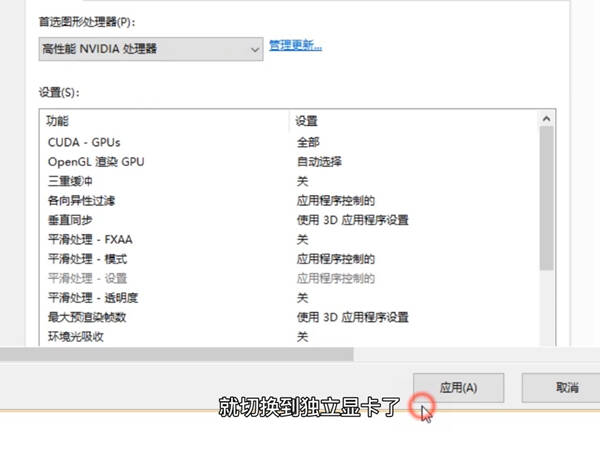The image size is (600, 450).
Task: Click 应用程序控制的 value for 平滑处理 - 模式
Action: click(x=336, y=259)
